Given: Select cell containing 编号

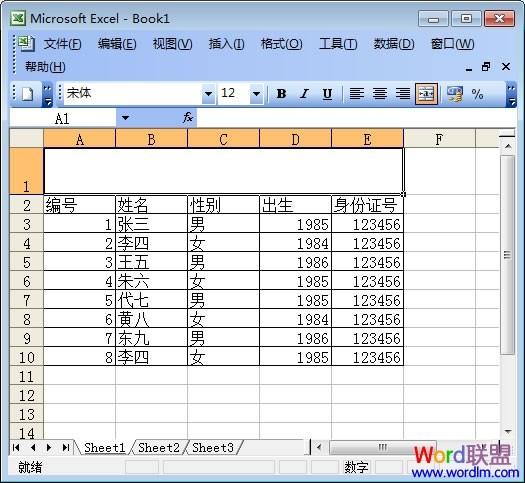Looking at the screenshot, I should click(x=80, y=205).
